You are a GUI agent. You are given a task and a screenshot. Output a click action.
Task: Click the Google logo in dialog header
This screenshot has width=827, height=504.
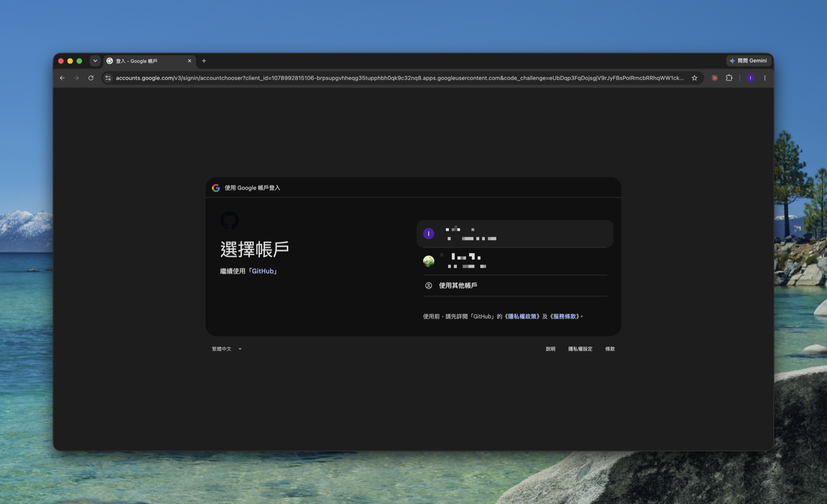point(216,188)
